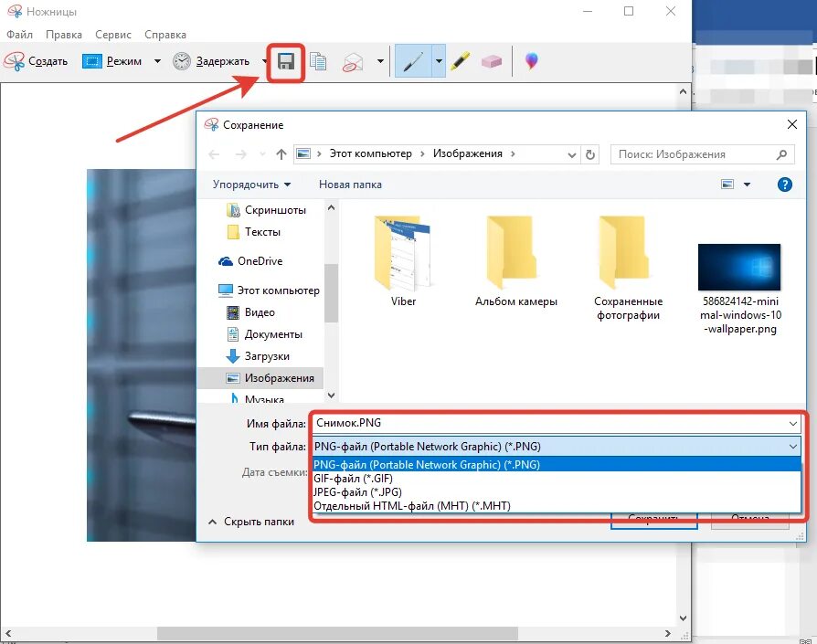Choose JPEG-файл (*.JPG) option
The width and height of the screenshot is (817, 644).
click(557, 492)
